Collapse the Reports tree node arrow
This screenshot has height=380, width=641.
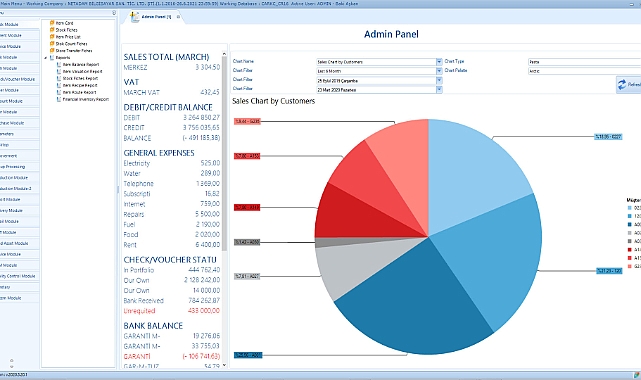click(x=46, y=58)
